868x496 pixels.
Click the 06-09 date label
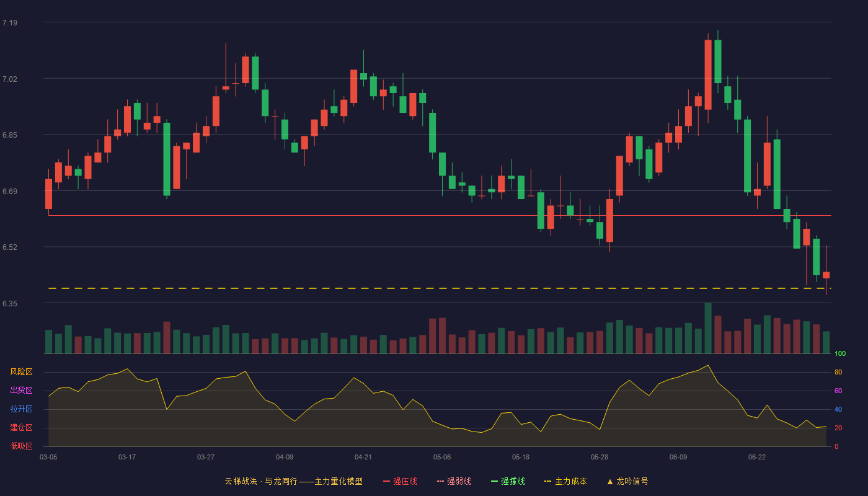point(678,457)
